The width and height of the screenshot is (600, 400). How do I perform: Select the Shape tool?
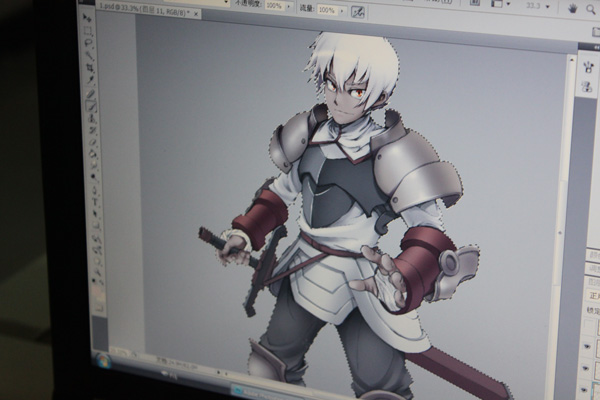click(96, 225)
